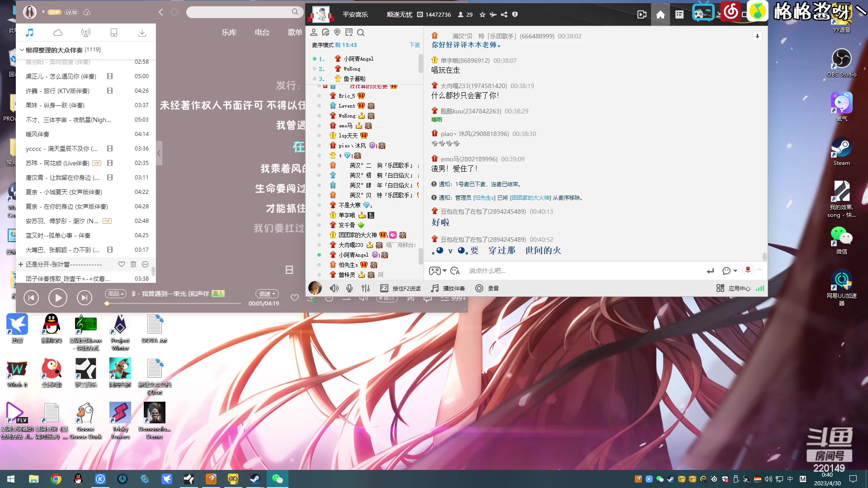This screenshot has width=868, height=488.
Task: Open the 高品 quality dropdown
Action: coord(116,294)
